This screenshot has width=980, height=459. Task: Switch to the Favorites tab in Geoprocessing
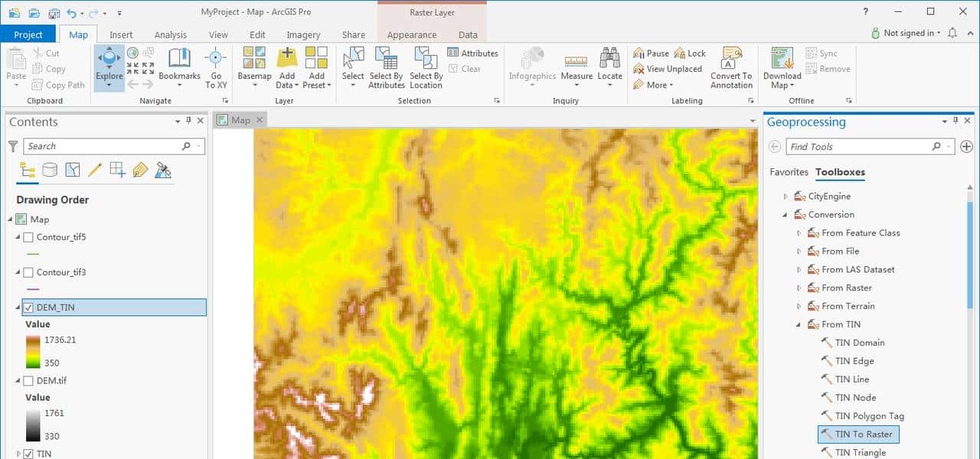[x=789, y=172]
